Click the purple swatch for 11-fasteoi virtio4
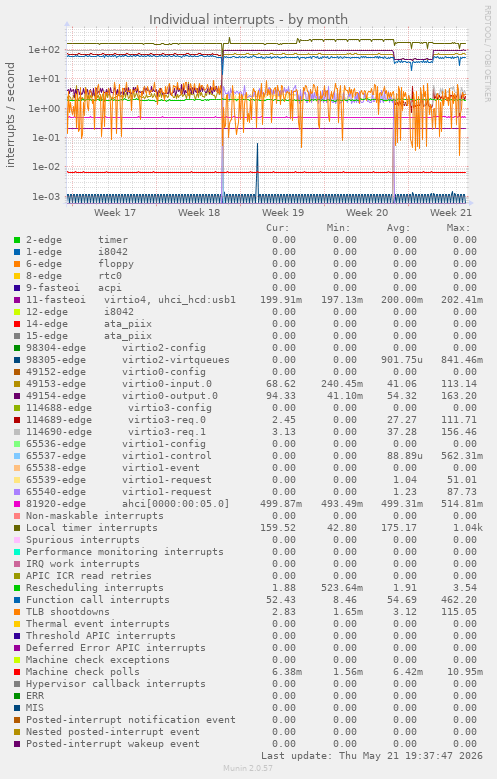The image size is (497, 779). coord(17,300)
